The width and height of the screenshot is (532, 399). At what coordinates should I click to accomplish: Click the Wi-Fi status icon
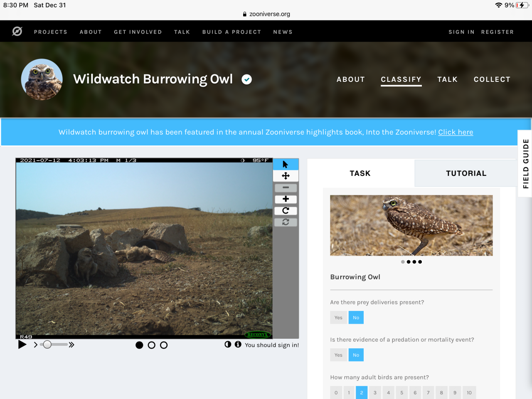tap(499, 5)
